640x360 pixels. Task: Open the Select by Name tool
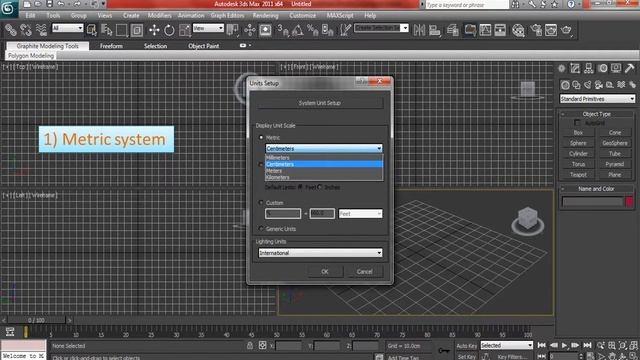pyautogui.click(x=107, y=30)
